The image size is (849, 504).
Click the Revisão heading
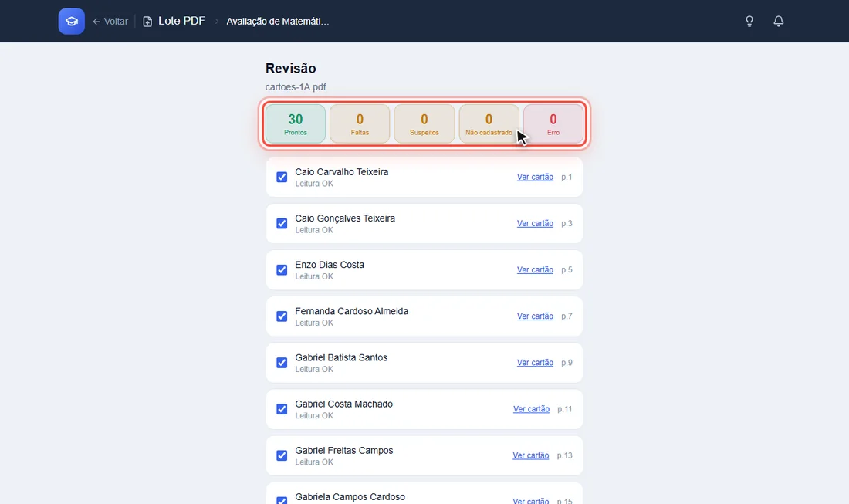pyautogui.click(x=291, y=68)
